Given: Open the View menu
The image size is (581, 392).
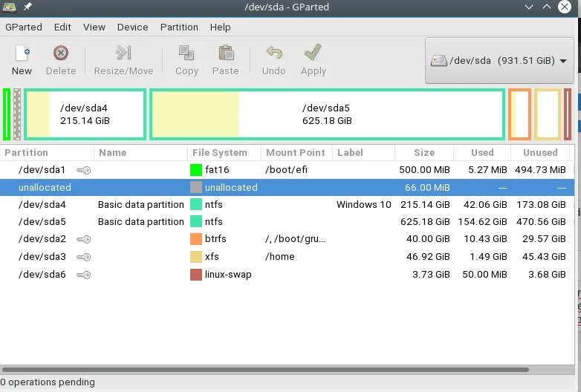Looking at the screenshot, I should point(94,27).
